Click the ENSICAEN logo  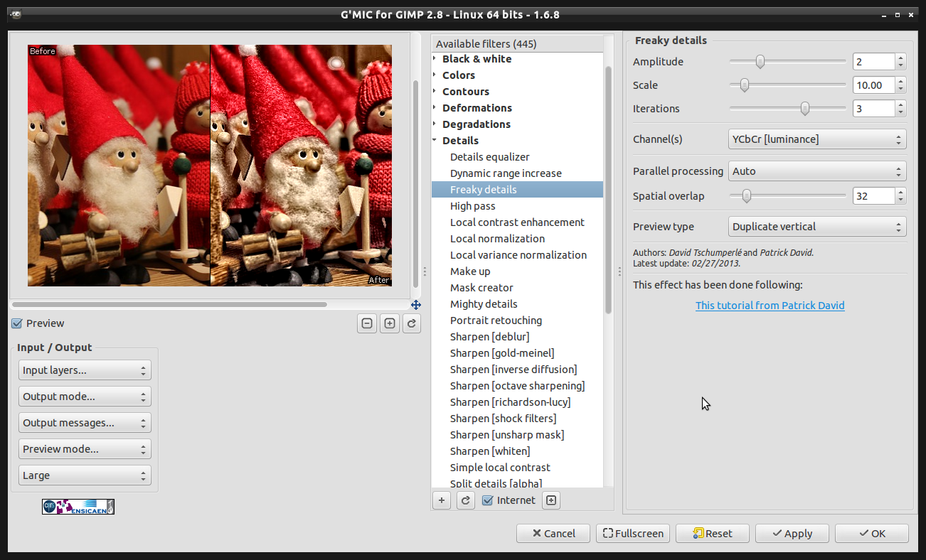[x=78, y=507]
